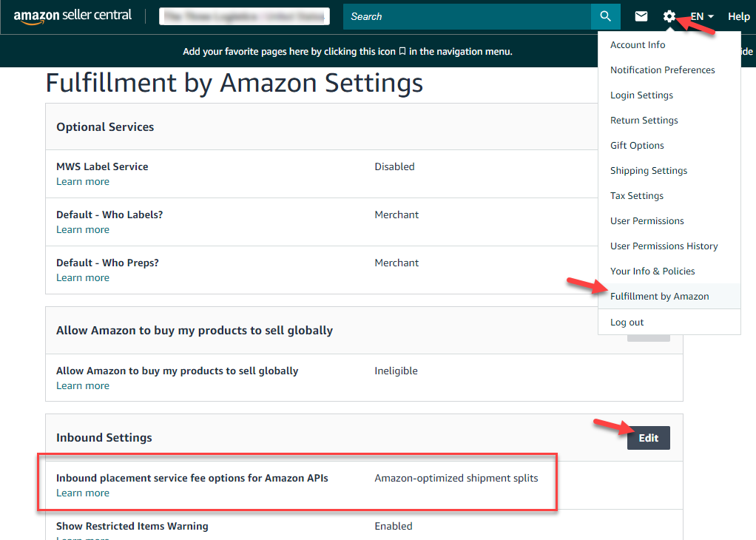Click the Ineligible status text
The height and width of the screenshot is (540, 756).
point(396,371)
